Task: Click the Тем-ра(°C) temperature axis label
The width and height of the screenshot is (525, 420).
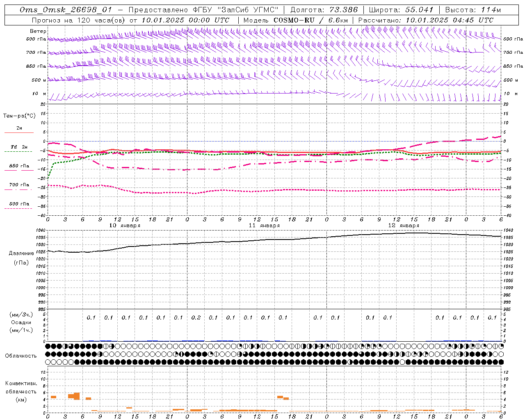Action: tap(19, 116)
